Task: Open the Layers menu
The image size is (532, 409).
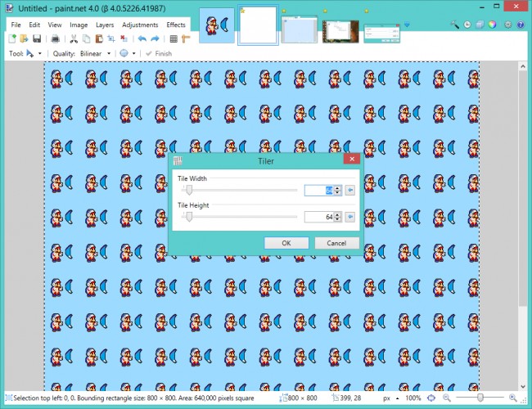Action: pyautogui.click(x=105, y=25)
